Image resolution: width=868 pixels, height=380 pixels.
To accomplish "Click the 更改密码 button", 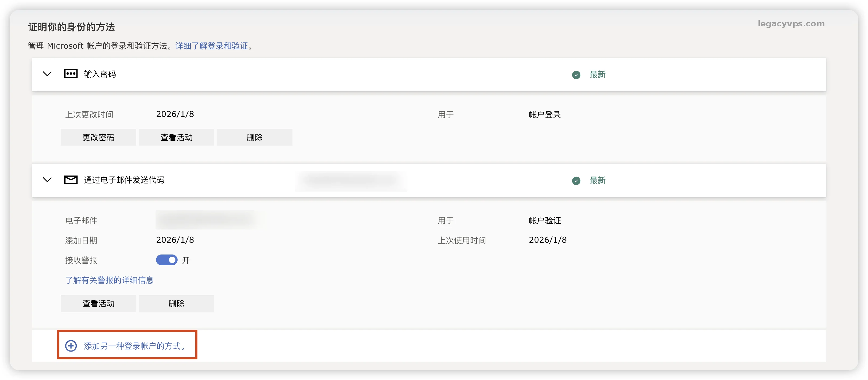I will point(98,137).
